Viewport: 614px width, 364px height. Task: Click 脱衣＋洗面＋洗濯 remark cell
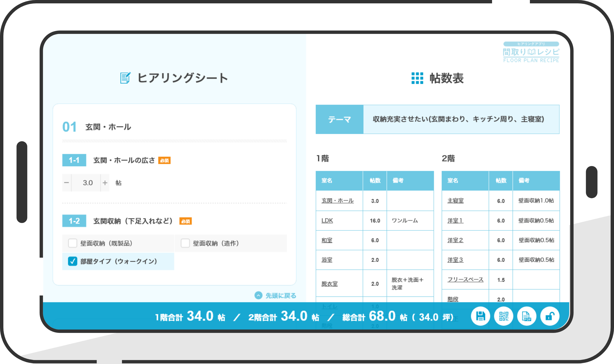pyautogui.click(x=410, y=283)
